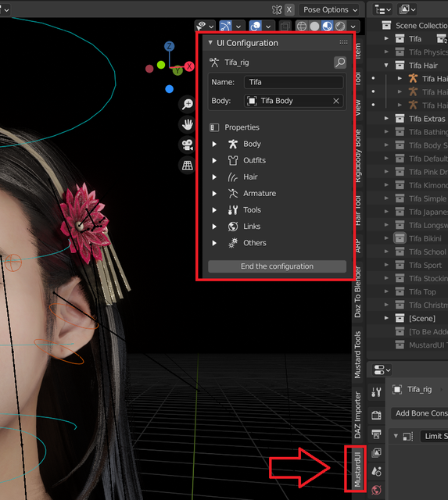Open the DAZ Importer sidebar tab
Viewport: 448px width, 500px height.
pos(358,415)
